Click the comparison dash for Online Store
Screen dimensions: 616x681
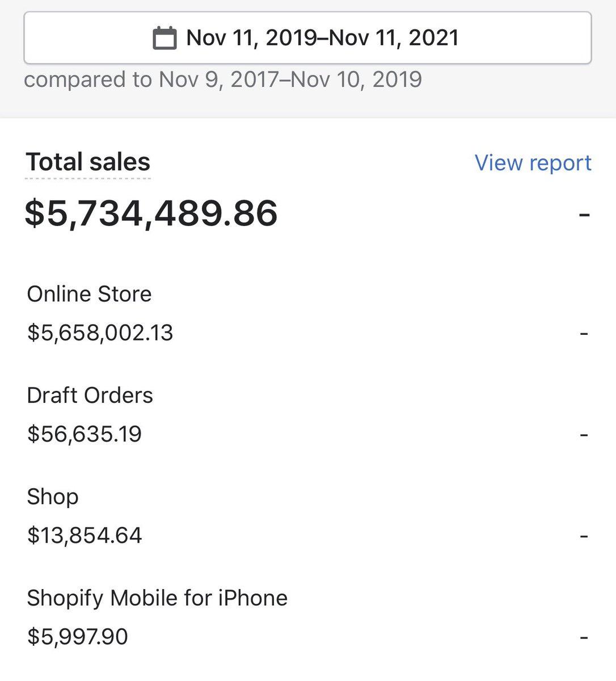(584, 334)
